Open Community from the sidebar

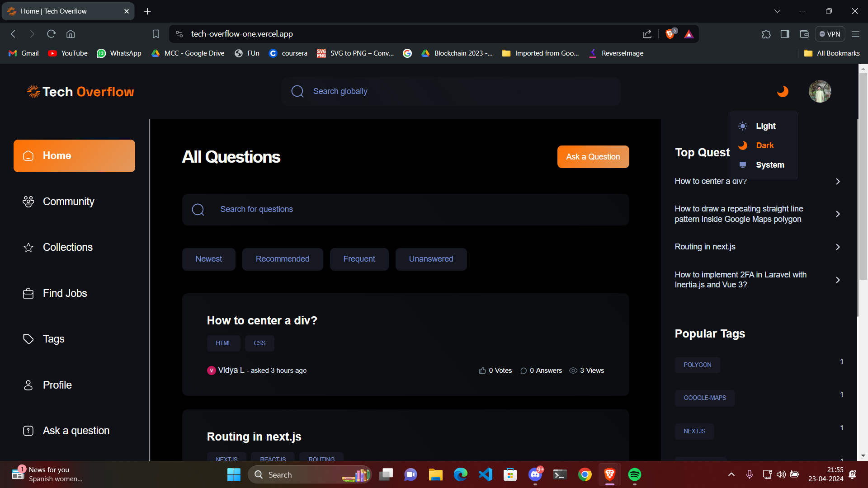click(x=68, y=202)
